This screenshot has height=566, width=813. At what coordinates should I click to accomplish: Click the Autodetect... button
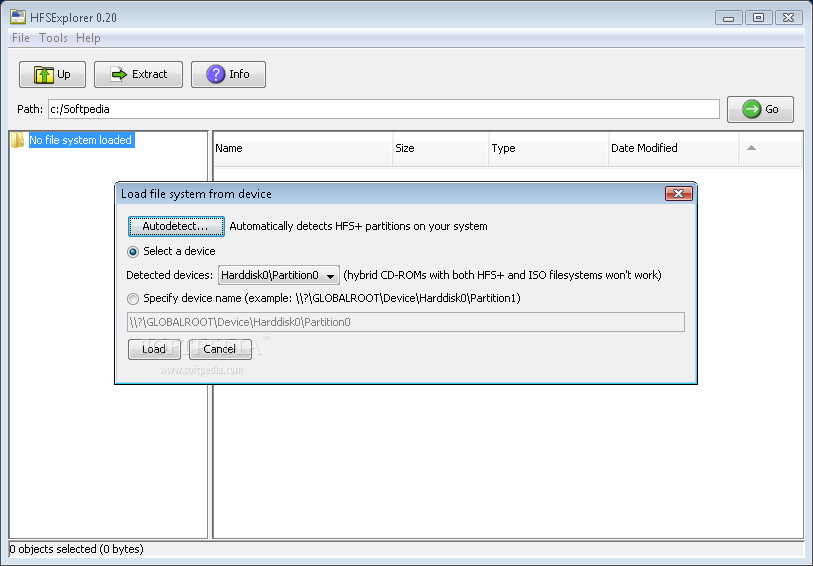point(176,227)
